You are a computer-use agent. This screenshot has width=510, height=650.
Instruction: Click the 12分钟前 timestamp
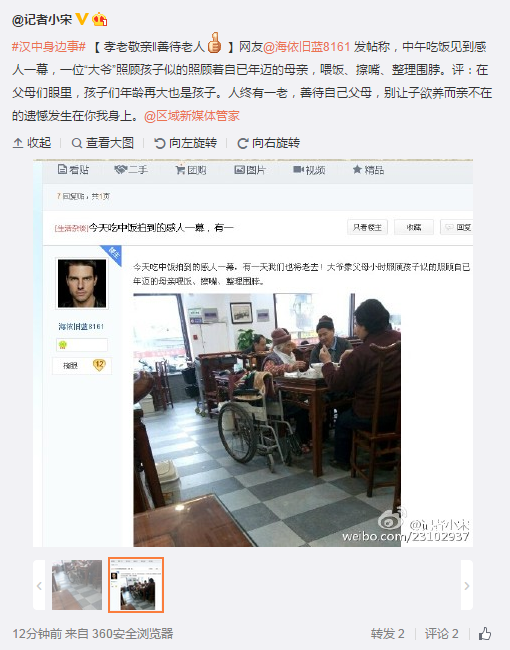[37, 633]
